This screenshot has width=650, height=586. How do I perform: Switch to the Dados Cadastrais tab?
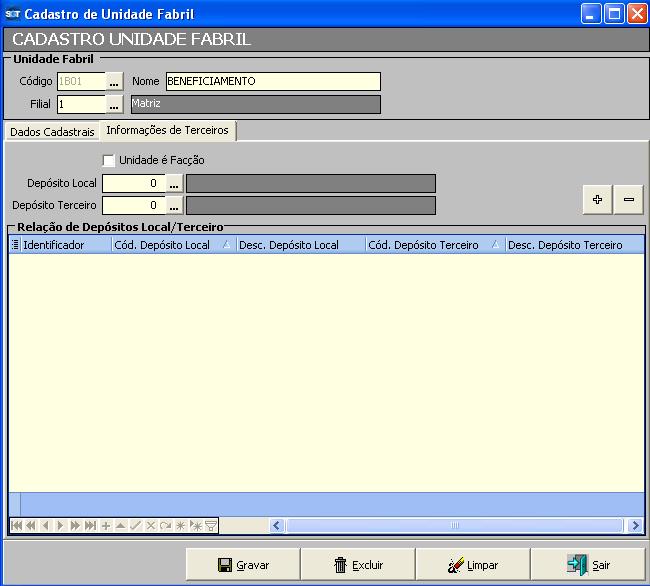pos(52,132)
